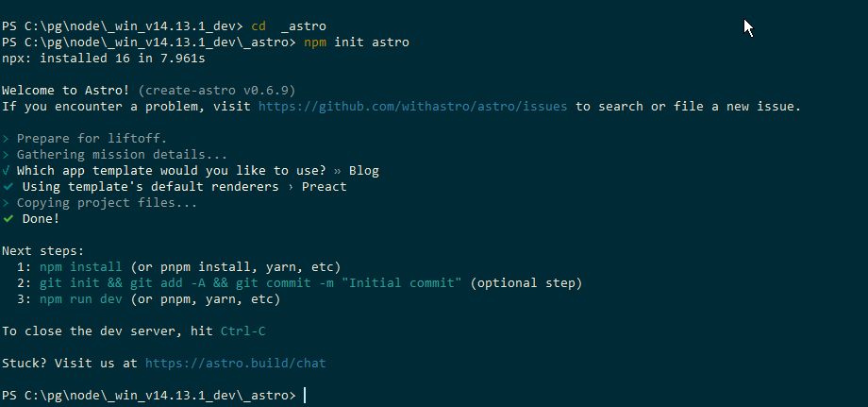This screenshot has height=407, width=868.
Task: Click the "Next steps:" heading
Action: [x=42, y=251]
